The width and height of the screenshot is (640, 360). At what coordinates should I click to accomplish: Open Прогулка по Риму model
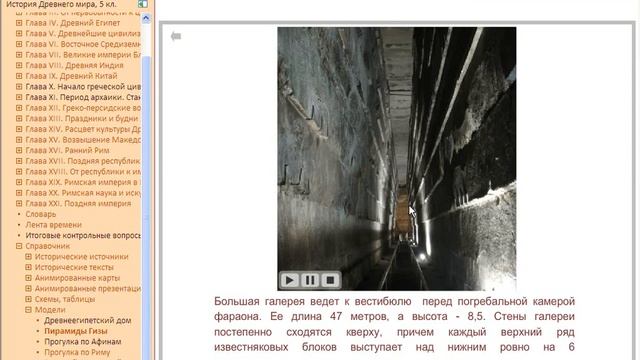click(77, 352)
